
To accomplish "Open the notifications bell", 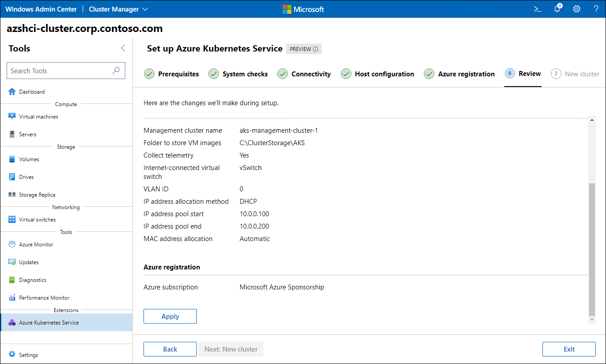I will tap(557, 9).
